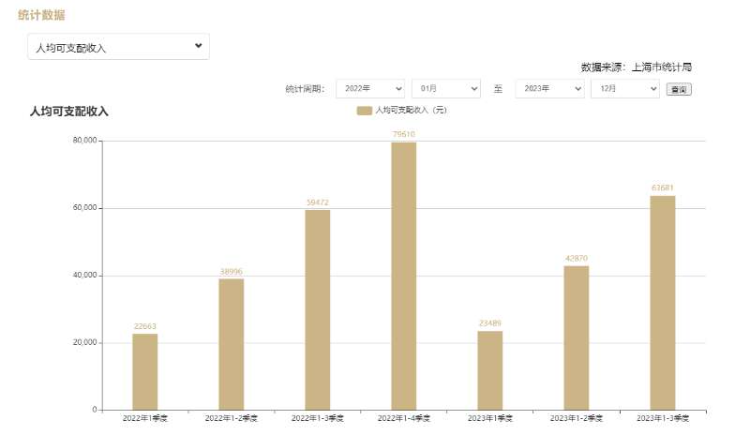Viewport: 750px width, 435px height.
Task: Open the start month 01月 dropdown
Action: [446, 89]
